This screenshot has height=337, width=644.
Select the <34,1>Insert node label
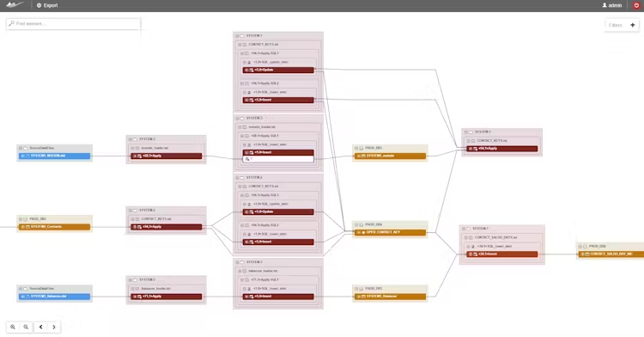pos(488,254)
